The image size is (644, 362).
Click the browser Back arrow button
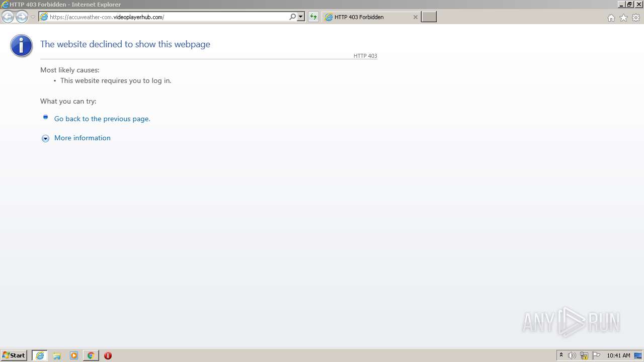click(8, 17)
